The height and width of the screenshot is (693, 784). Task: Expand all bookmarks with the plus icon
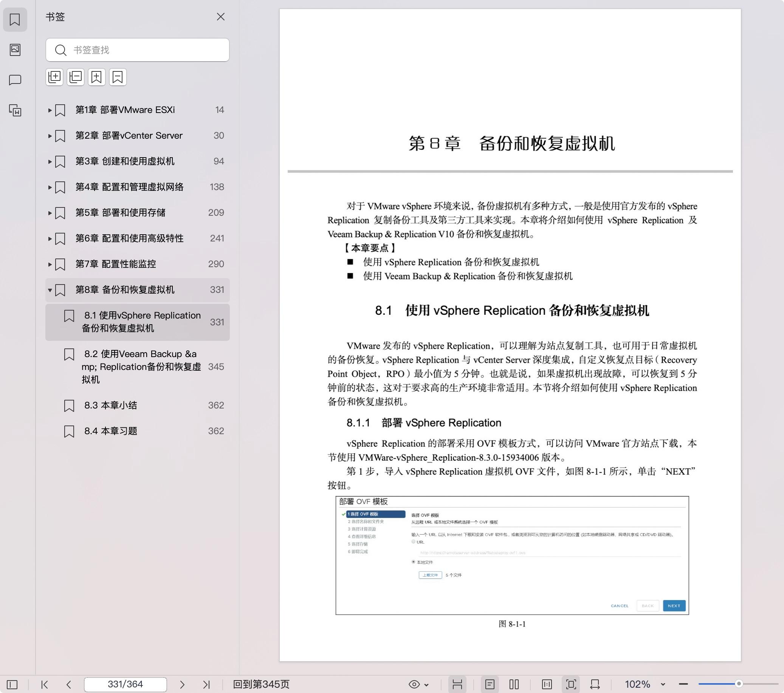[54, 77]
